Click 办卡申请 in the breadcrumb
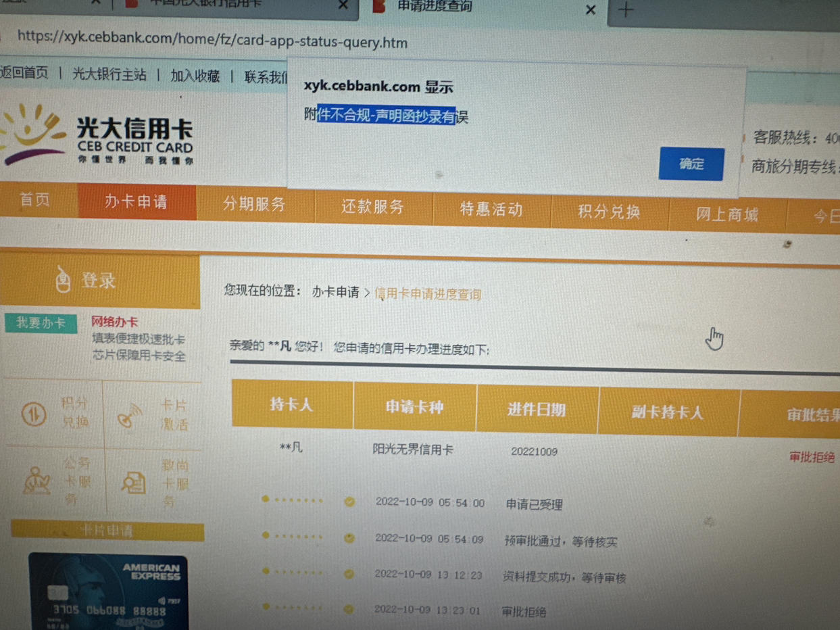This screenshot has width=840, height=630. point(335,293)
